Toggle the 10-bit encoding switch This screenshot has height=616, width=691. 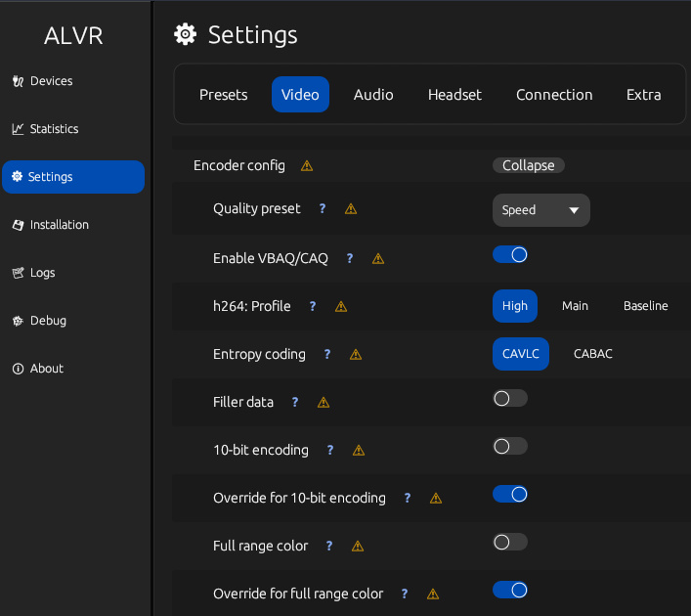pyautogui.click(x=510, y=446)
